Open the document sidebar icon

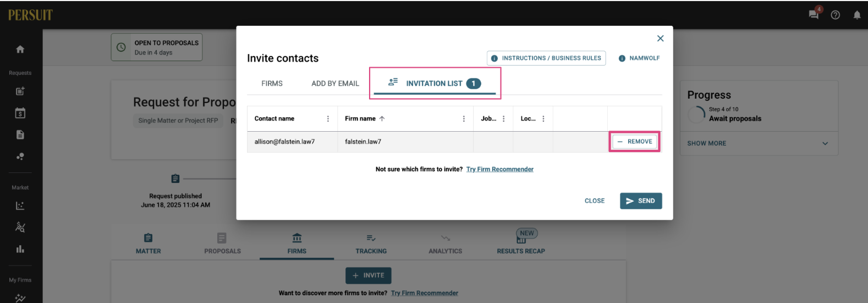coord(20,135)
